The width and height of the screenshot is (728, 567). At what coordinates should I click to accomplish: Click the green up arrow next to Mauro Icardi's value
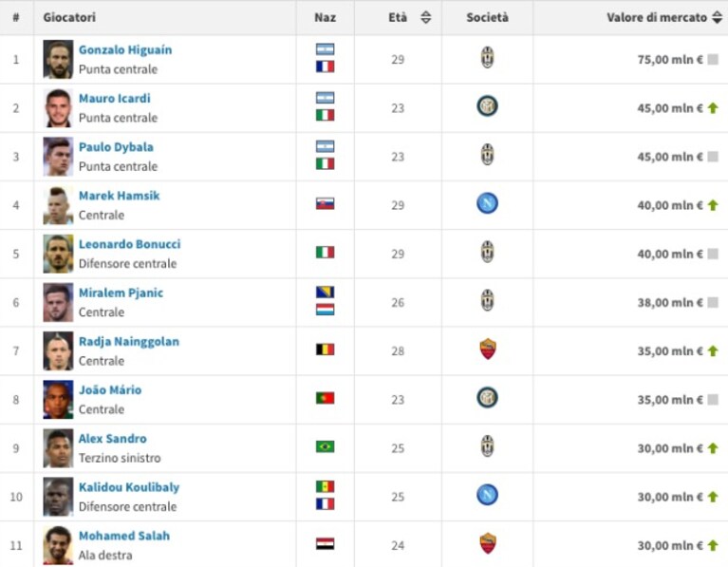[x=713, y=108]
